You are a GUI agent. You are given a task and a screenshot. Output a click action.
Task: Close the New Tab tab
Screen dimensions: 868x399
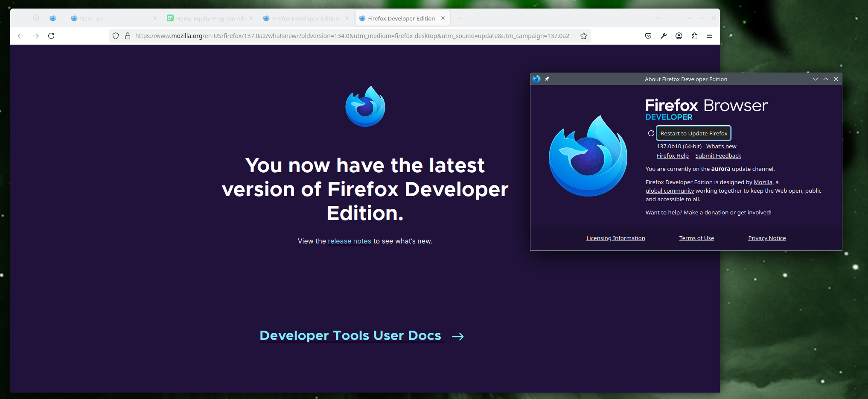click(x=155, y=18)
